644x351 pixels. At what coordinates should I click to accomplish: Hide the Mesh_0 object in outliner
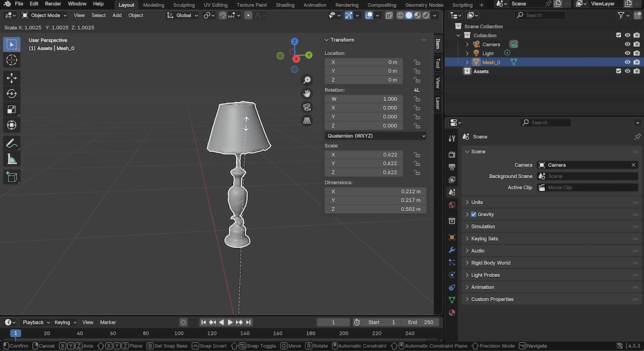pyautogui.click(x=627, y=62)
